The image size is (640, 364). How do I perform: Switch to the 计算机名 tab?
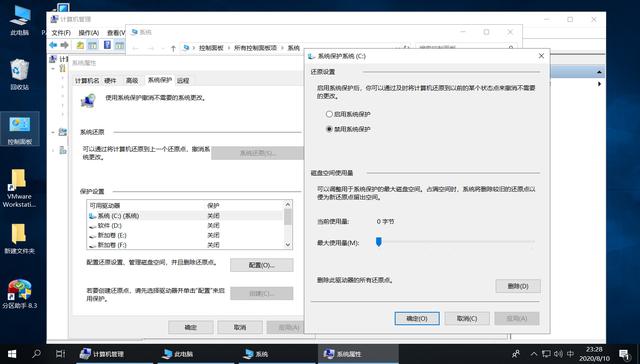point(87,81)
